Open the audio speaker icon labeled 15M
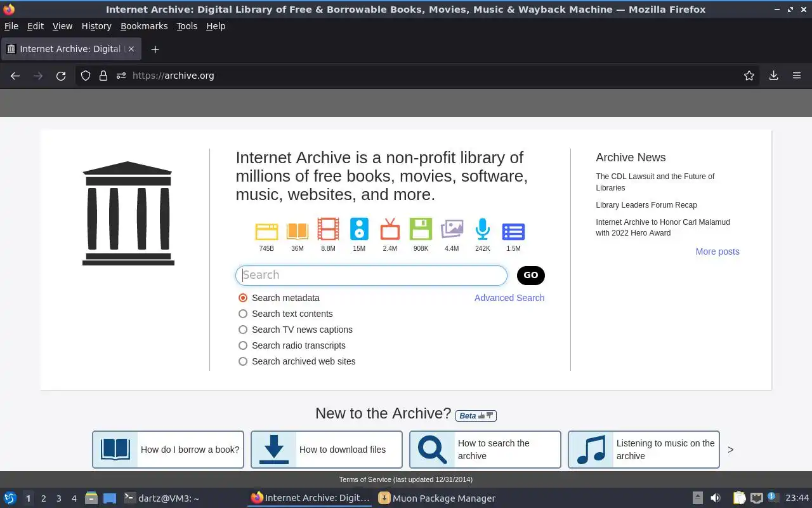This screenshot has width=812, height=508. [x=359, y=229]
